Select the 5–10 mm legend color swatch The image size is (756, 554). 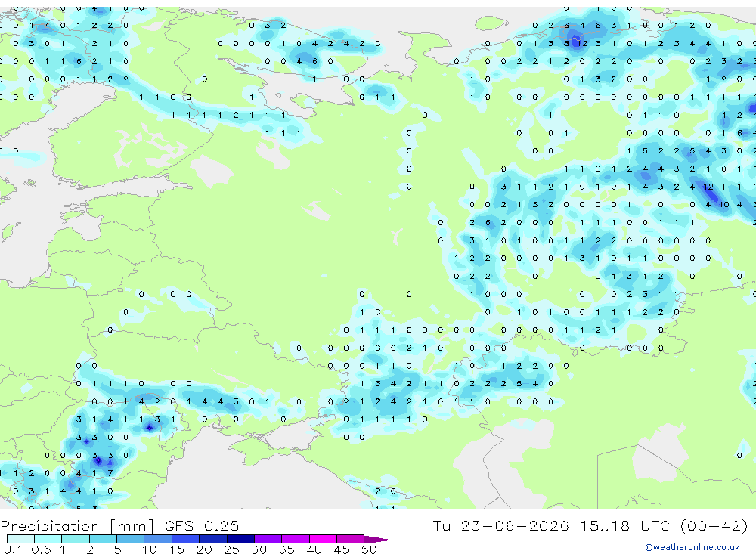pyautogui.click(x=131, y=539)
